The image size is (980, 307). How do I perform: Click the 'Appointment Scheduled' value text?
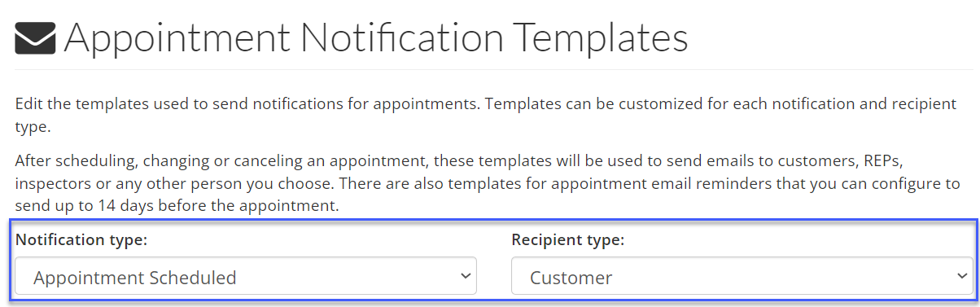click(x=135, y=278)
